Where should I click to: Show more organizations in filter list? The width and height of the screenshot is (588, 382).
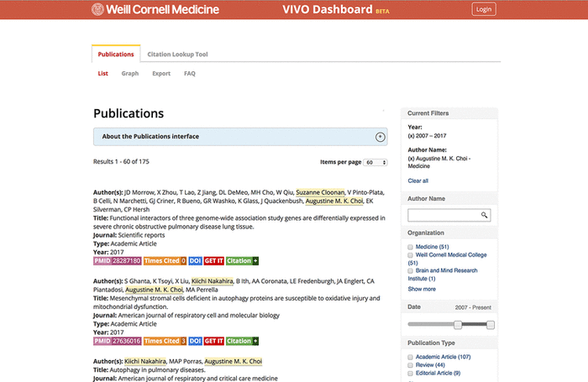tap(422, 289)
